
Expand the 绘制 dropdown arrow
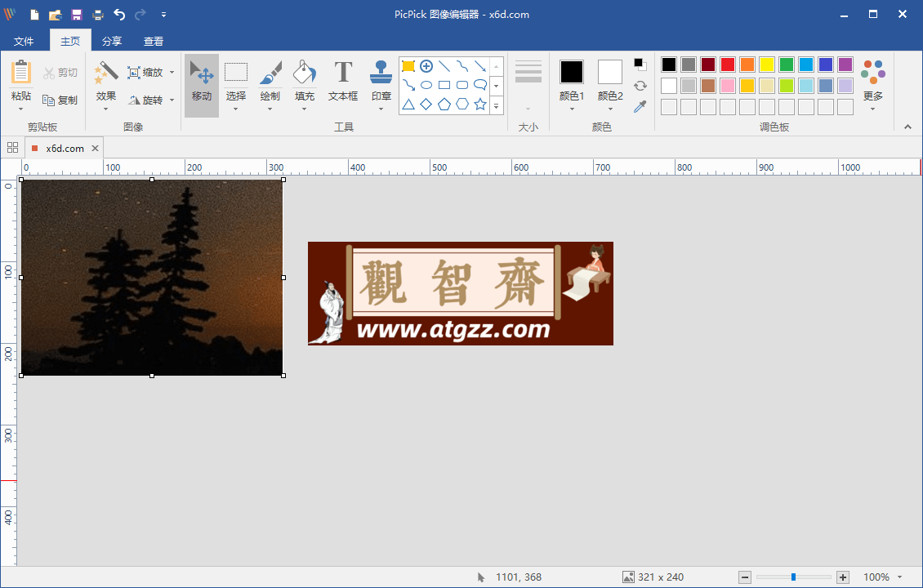[x=270, y=109]
